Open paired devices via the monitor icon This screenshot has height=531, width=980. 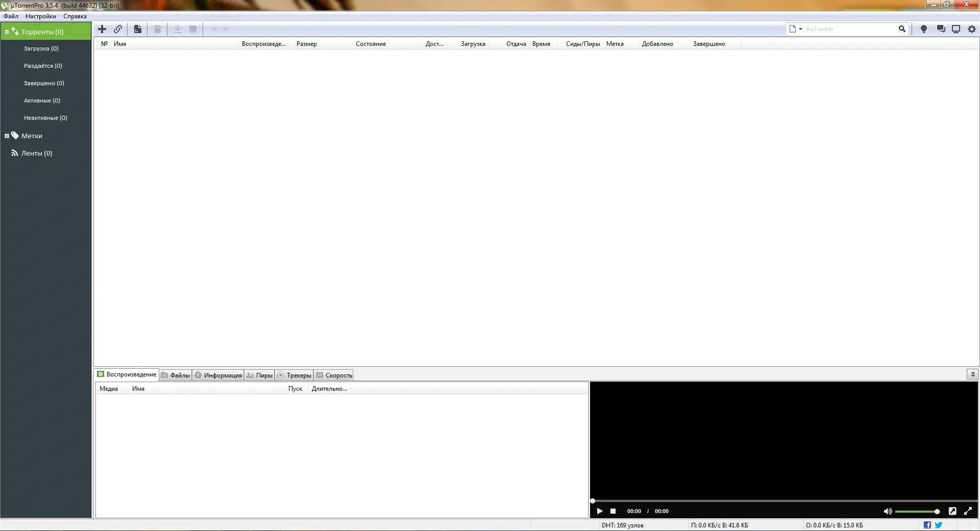tap(955, 29)
